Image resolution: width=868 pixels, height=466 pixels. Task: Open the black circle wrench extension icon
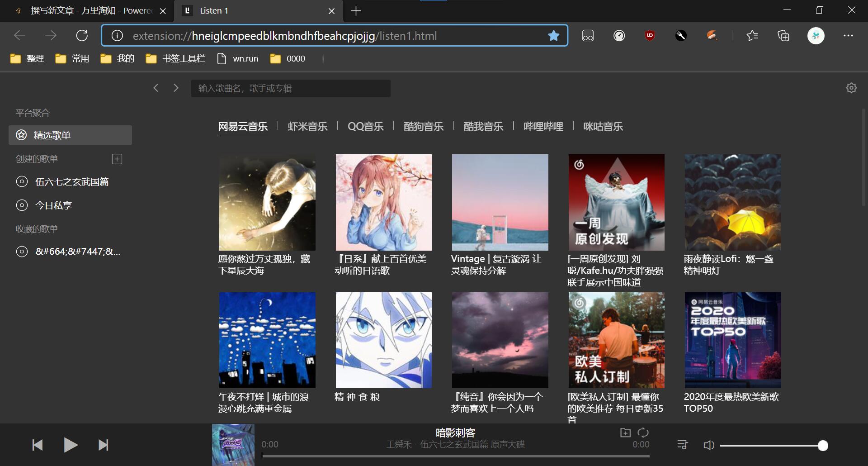[681, 35]
